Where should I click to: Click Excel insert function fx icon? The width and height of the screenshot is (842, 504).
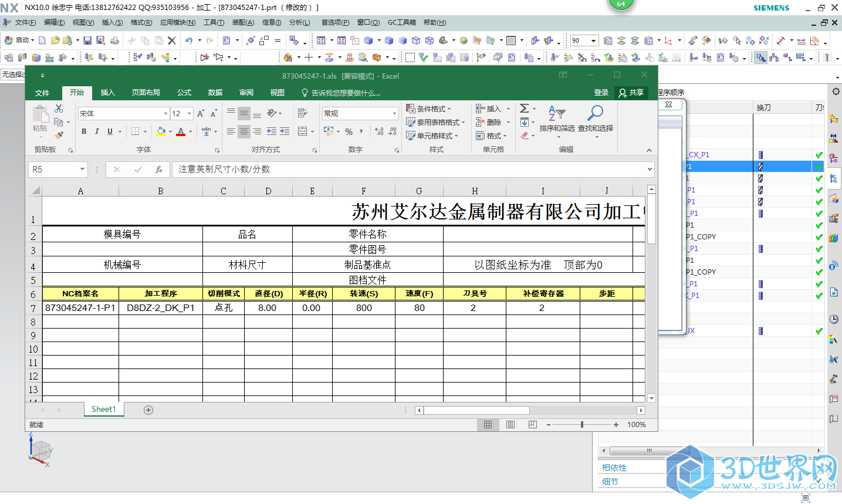pyautogui.click(x=159, y=170)
